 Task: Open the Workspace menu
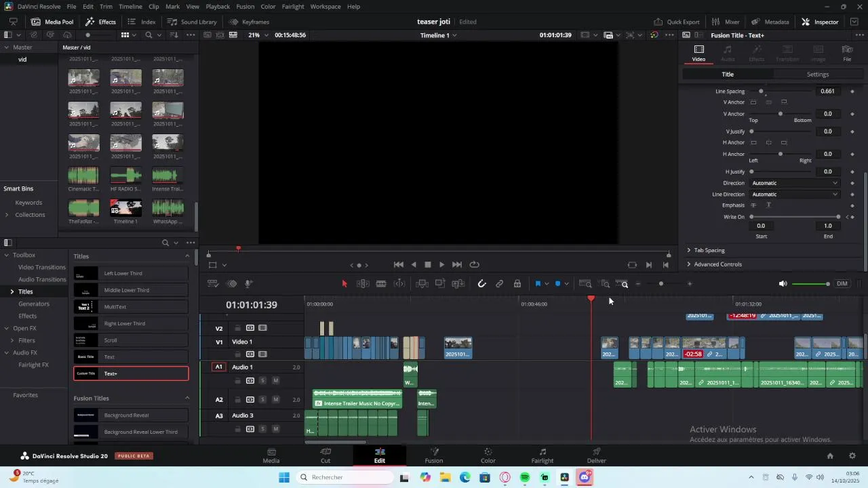click(325, 7)
